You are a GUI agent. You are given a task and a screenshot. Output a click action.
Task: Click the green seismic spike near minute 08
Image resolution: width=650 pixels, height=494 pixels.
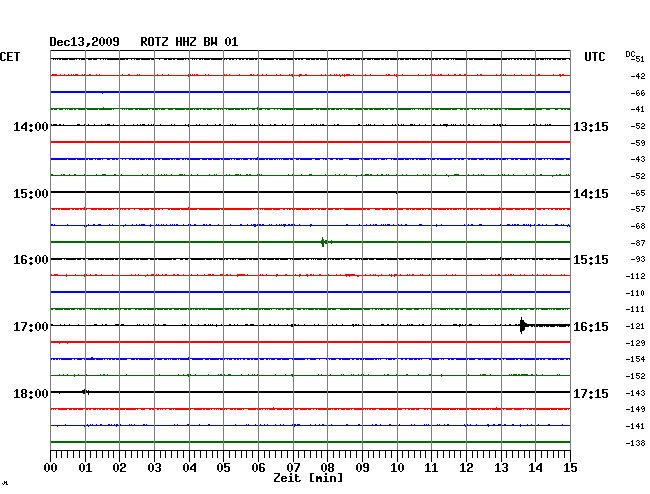click(x=325, y=242)
